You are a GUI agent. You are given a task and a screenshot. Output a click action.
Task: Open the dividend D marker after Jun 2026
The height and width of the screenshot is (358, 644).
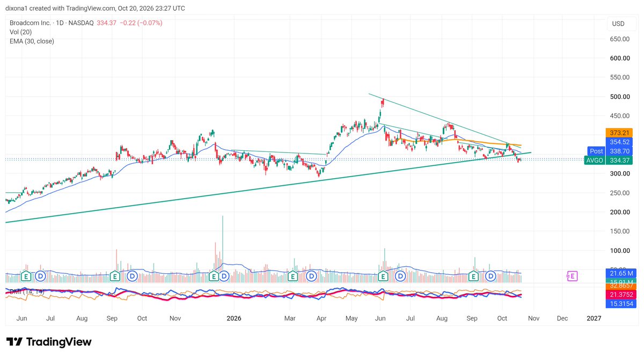pyautogui.click(x=400, y=276)
